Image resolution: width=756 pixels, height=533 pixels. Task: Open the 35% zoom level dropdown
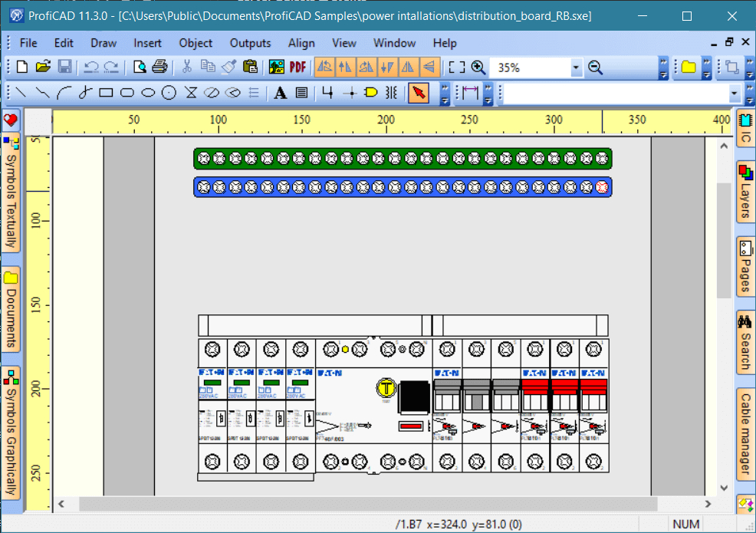pyautogui.click(x=576, y=68)
